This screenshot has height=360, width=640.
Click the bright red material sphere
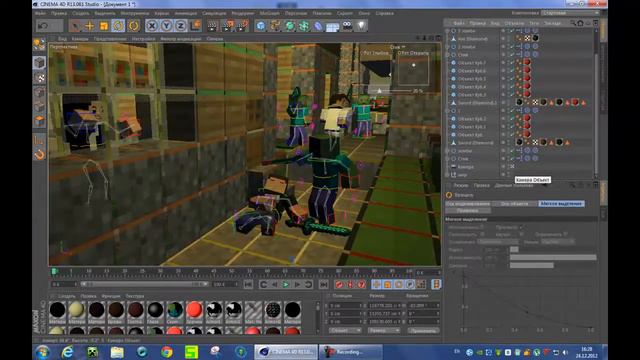194,310
